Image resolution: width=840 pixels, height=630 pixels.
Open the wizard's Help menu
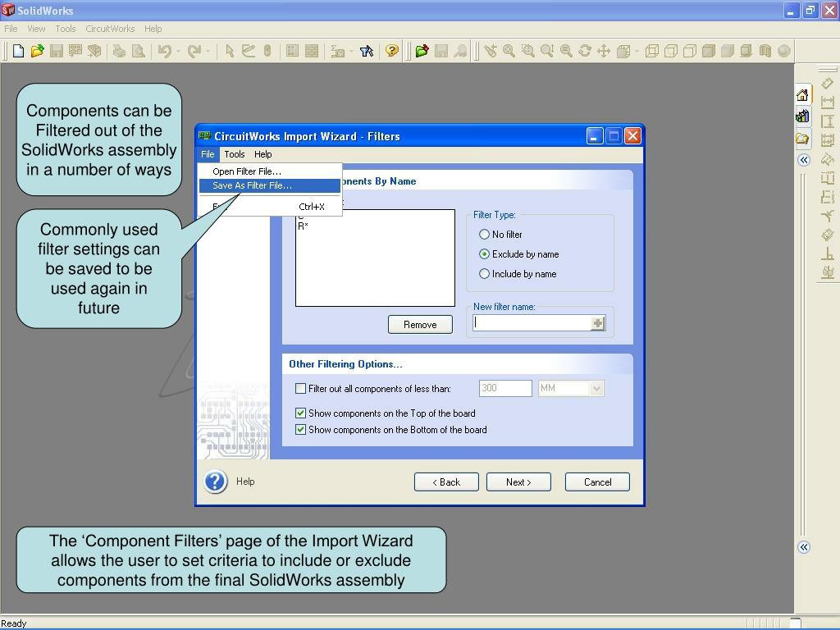point(262,154)
